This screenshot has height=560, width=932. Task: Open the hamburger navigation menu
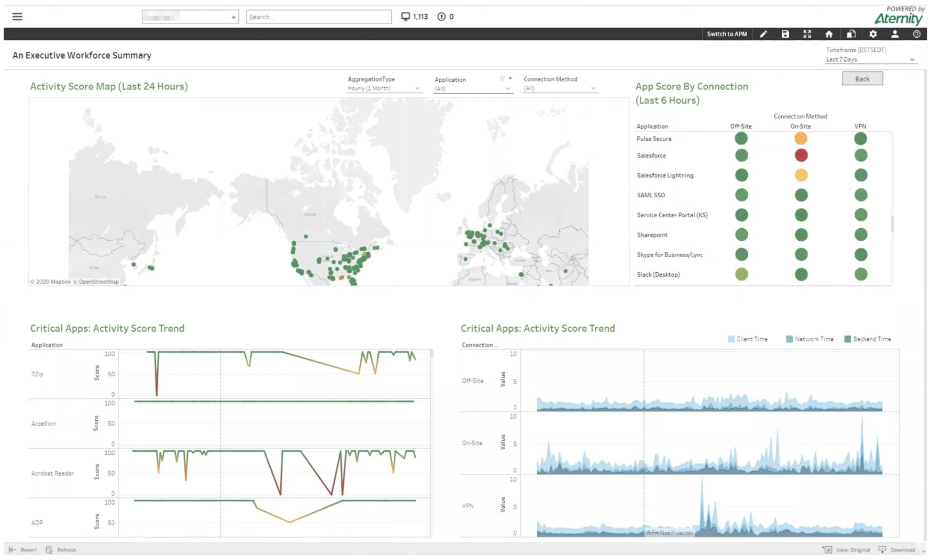click(x=17, y=17)
